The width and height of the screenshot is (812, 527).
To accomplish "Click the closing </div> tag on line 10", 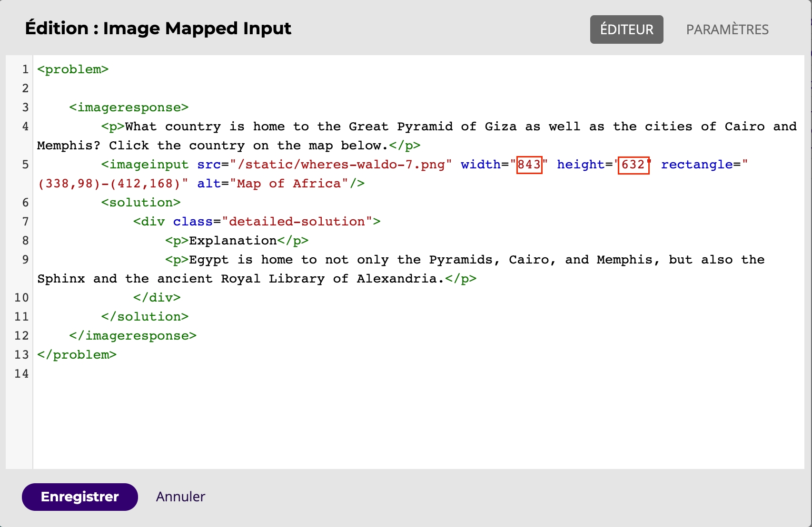I will tap(157, 298).
